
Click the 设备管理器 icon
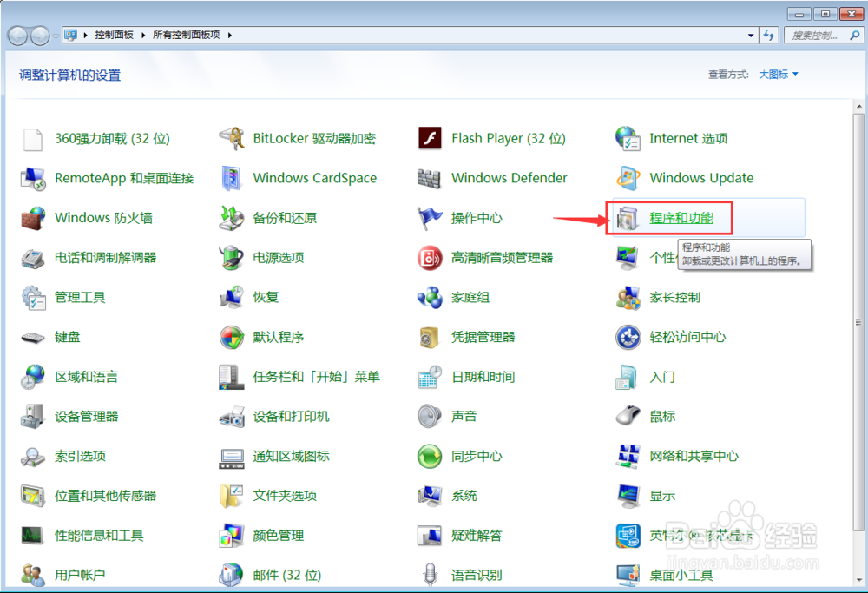tap(33, 417)
